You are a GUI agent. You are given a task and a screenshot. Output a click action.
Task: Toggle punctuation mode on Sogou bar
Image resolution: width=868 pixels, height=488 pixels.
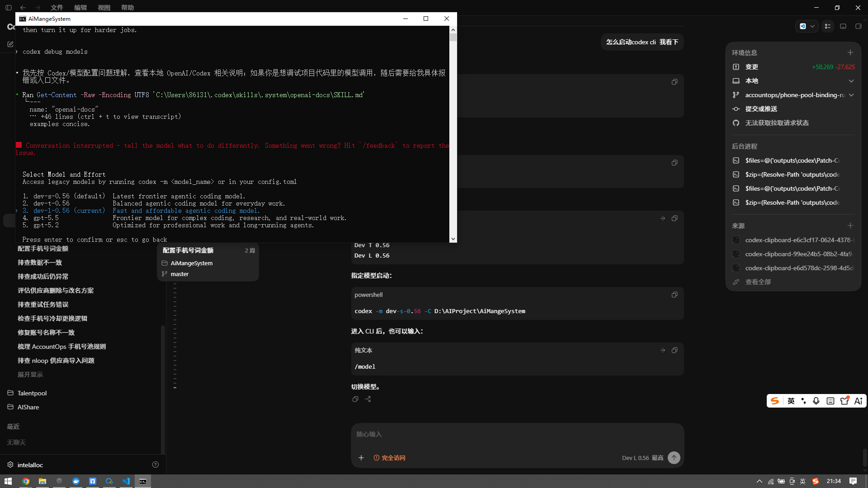click(x=803, y=401)
